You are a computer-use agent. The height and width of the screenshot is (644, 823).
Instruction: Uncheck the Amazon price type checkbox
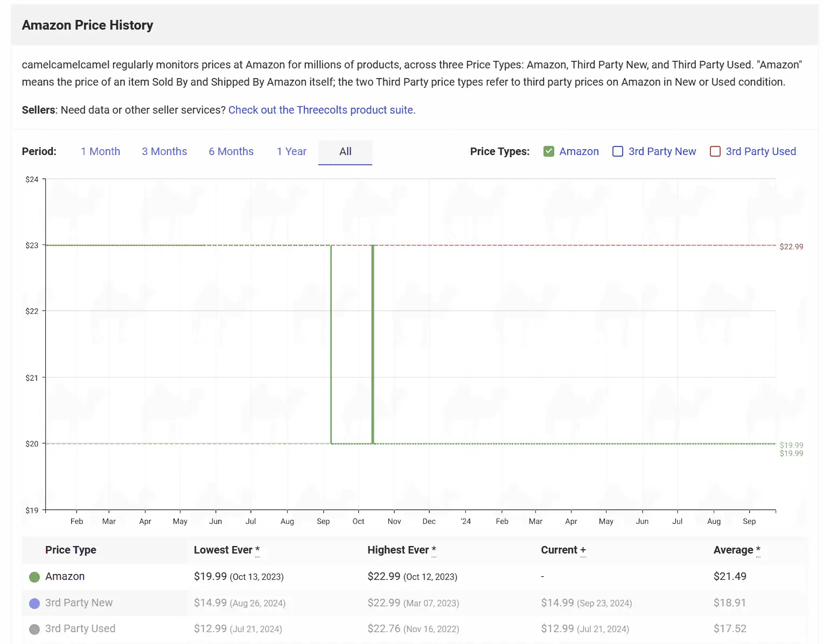click(549, 151)
